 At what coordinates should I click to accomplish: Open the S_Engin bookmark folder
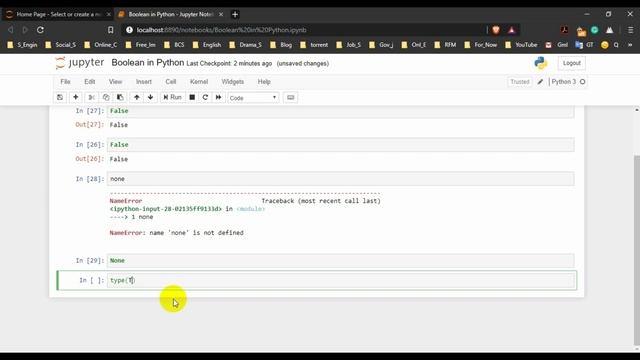23,45
